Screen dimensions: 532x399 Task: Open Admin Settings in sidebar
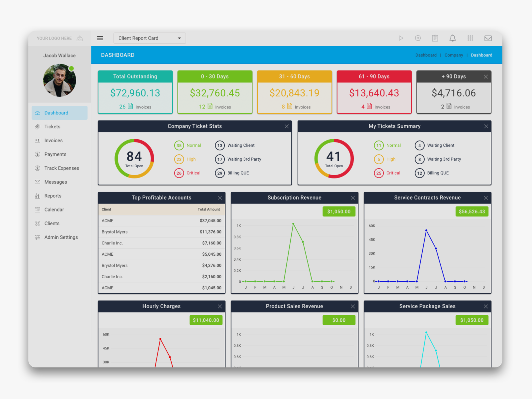coord(60,237)
